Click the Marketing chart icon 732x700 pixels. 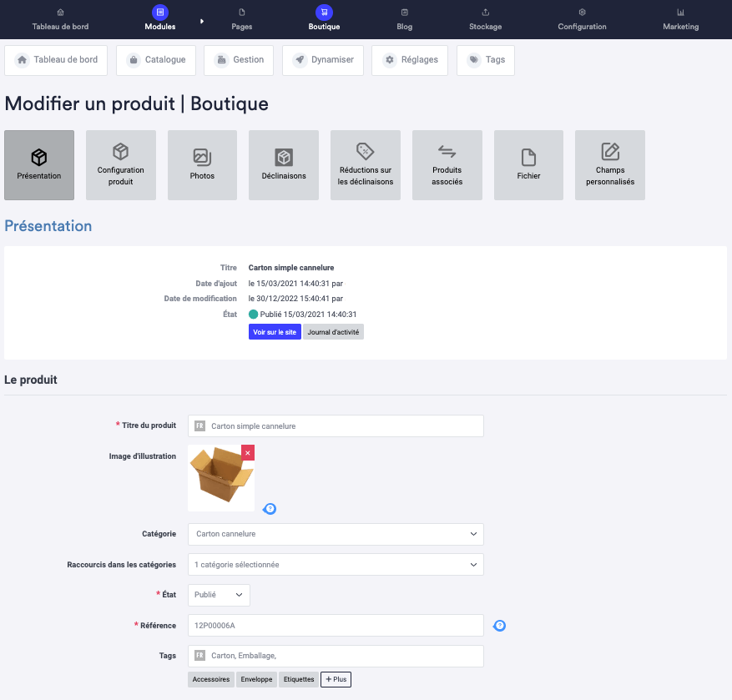coord(680,13)
